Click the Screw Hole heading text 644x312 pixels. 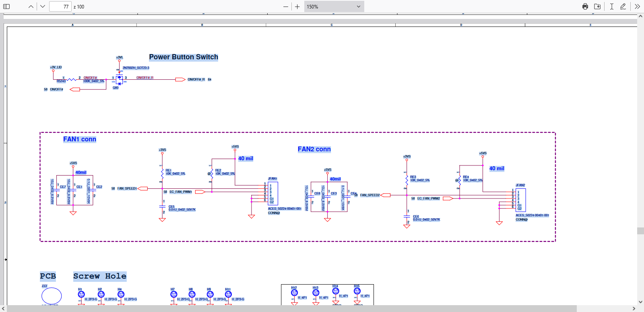100,276
